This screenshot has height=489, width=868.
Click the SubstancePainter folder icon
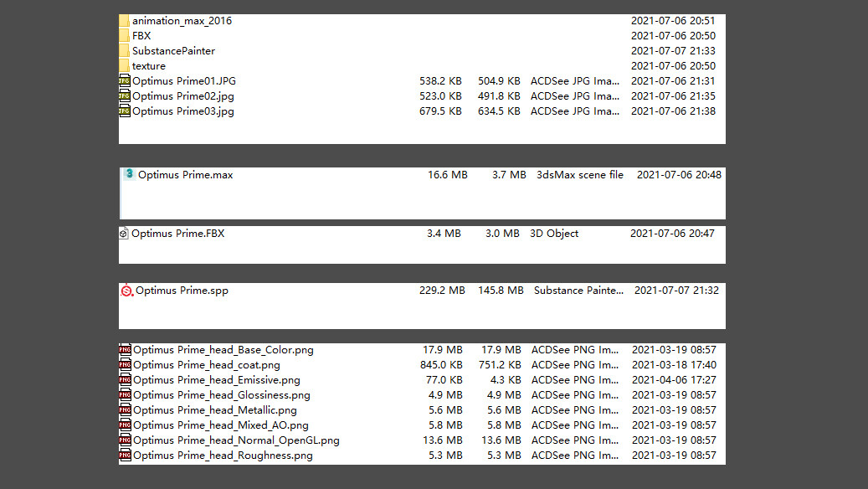(x=124, y=50)
